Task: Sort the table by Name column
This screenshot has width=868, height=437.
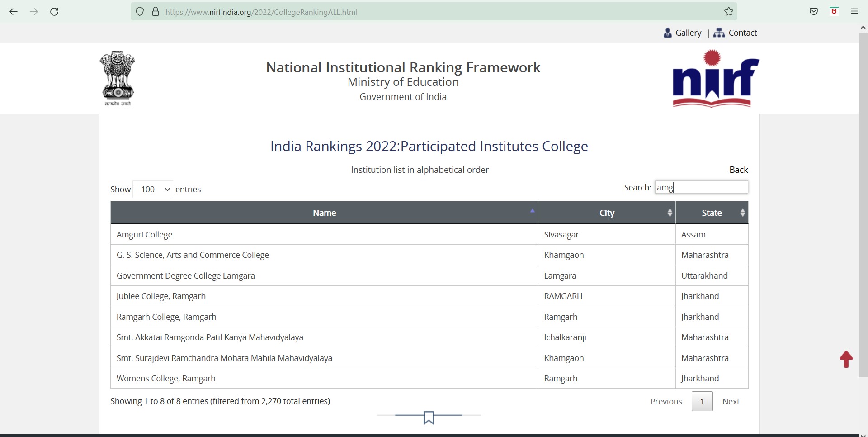Action: [324, 213]
